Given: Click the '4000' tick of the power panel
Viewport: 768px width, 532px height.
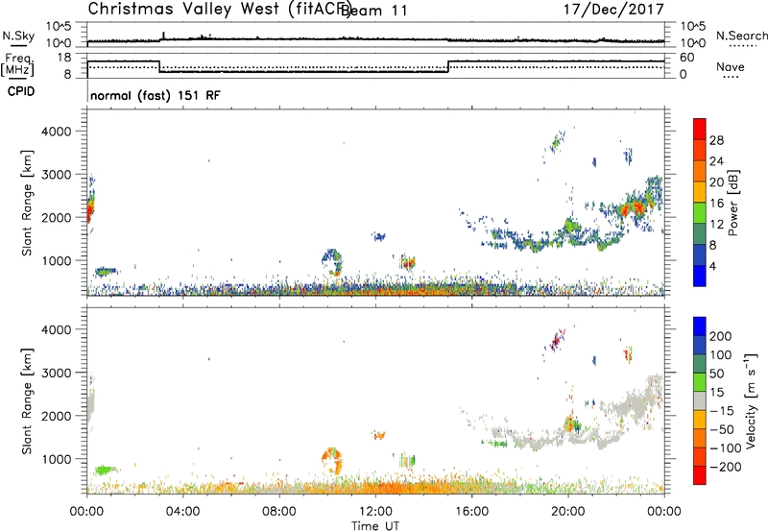Looking at the screenshot, I should (x=57, y=132).
